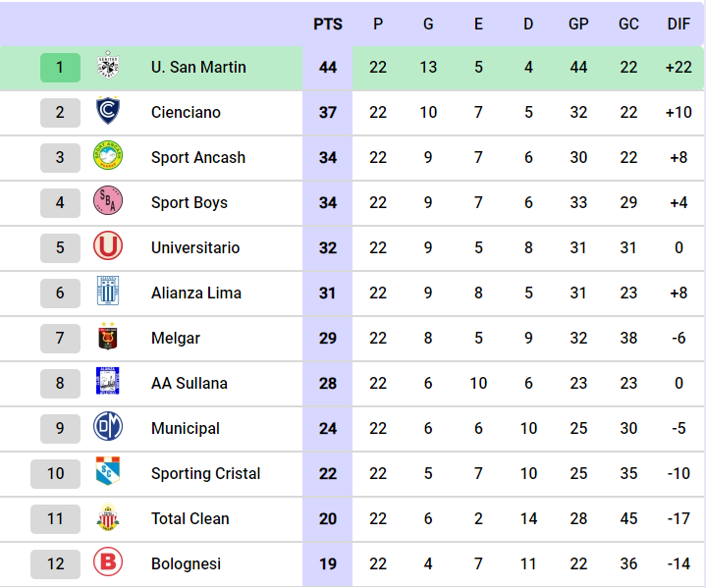The width and height of the screenshot is (706, 588).
Task: Click position badge number 1
Action: click(60, 67)
